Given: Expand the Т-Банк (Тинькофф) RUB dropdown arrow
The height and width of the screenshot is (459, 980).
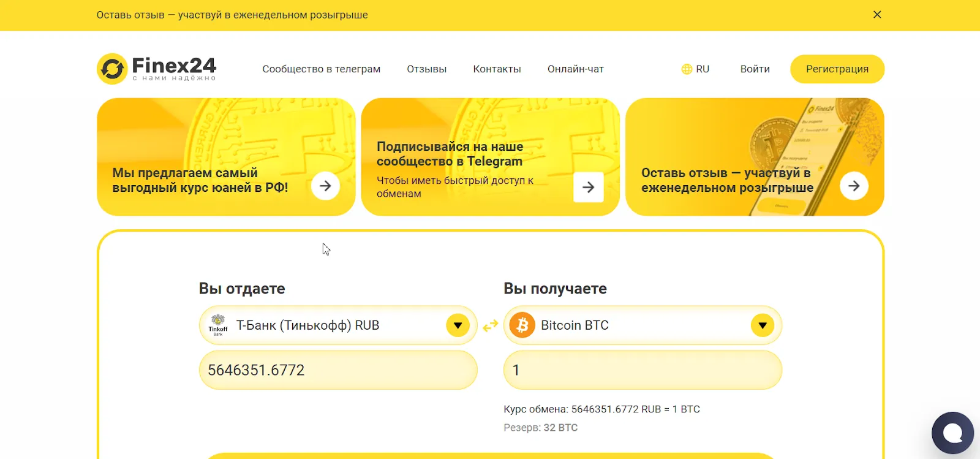Looking at the screenshot, I should pos(458,325).
